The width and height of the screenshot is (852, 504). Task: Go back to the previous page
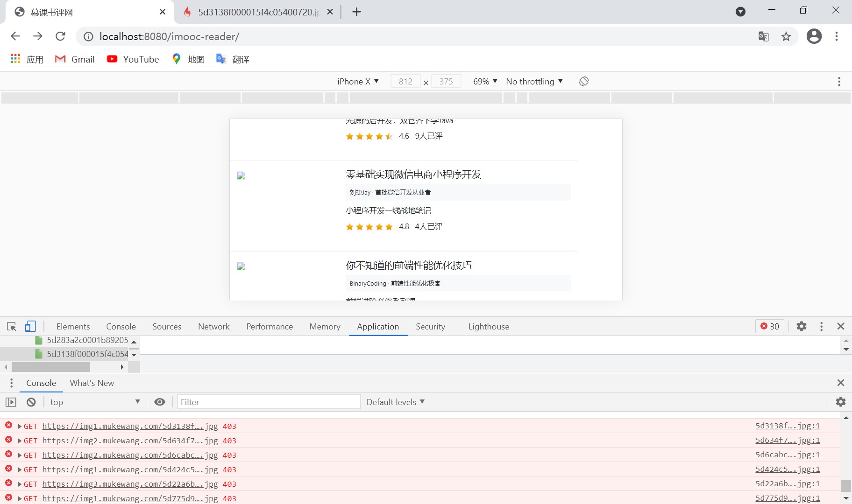15,36
